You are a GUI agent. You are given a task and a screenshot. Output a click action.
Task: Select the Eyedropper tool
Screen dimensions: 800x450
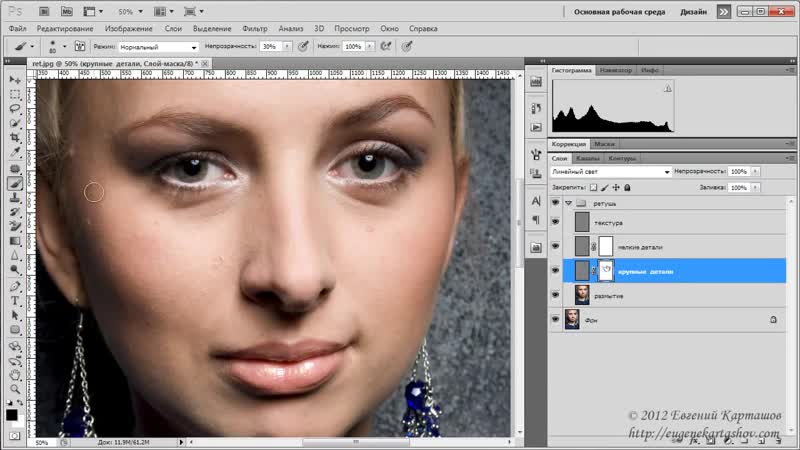[15, 152]
